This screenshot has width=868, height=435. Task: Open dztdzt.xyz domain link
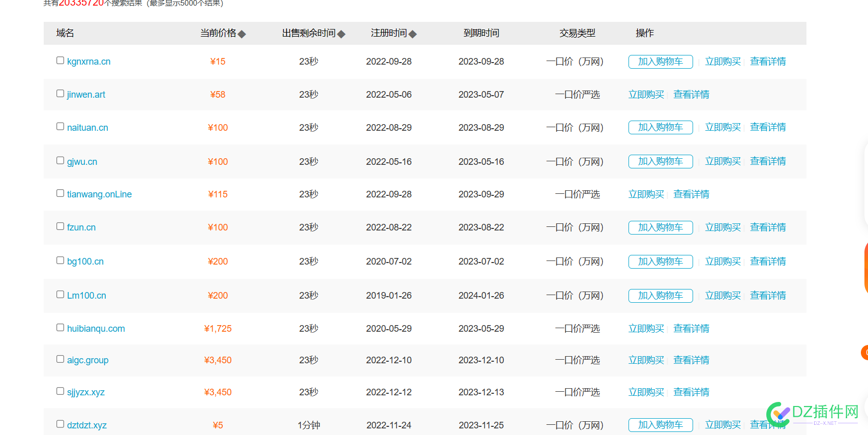click(x=86, y=425)
